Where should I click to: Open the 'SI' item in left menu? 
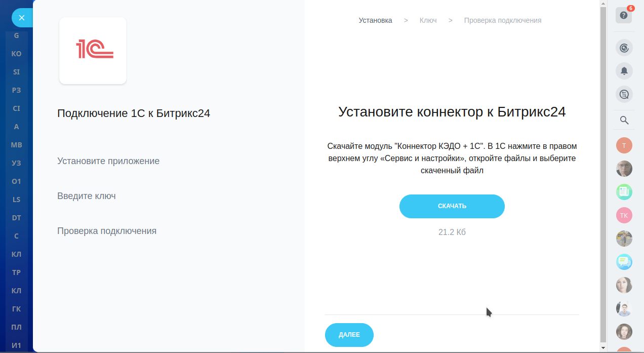pos(17,72)
